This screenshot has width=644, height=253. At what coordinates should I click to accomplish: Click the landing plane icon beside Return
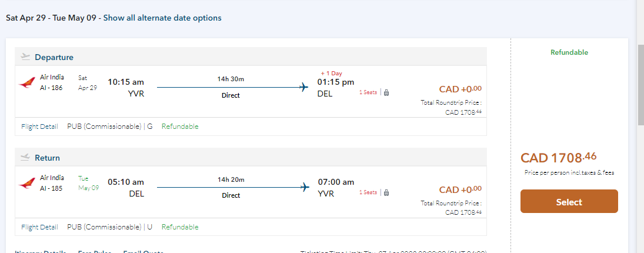coord(25,158)
